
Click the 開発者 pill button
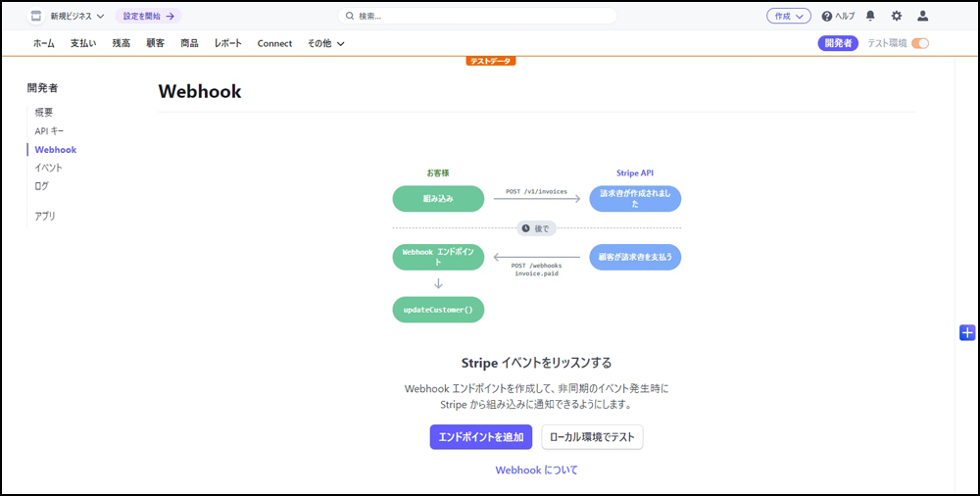[838, 43]
